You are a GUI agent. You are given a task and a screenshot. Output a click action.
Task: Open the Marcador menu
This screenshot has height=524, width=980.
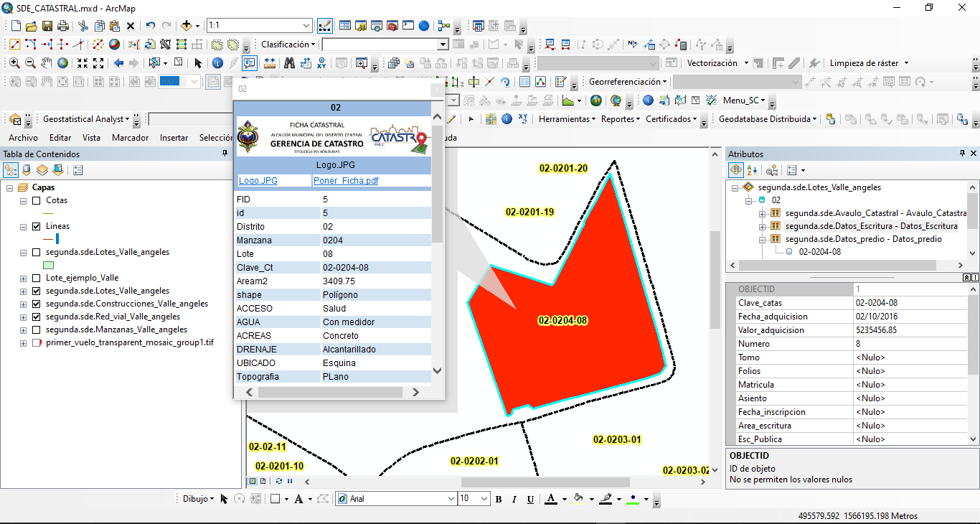coord(131,138)
